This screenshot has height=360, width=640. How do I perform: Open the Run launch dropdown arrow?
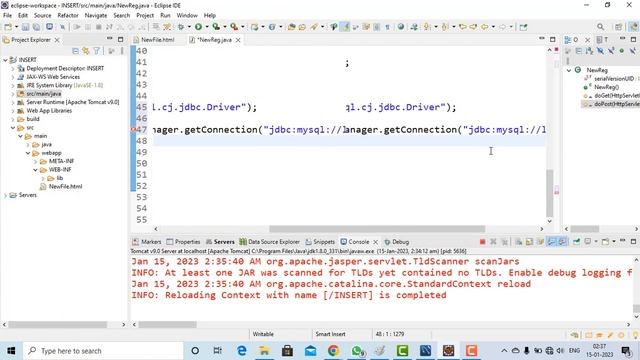click(207, 27)
